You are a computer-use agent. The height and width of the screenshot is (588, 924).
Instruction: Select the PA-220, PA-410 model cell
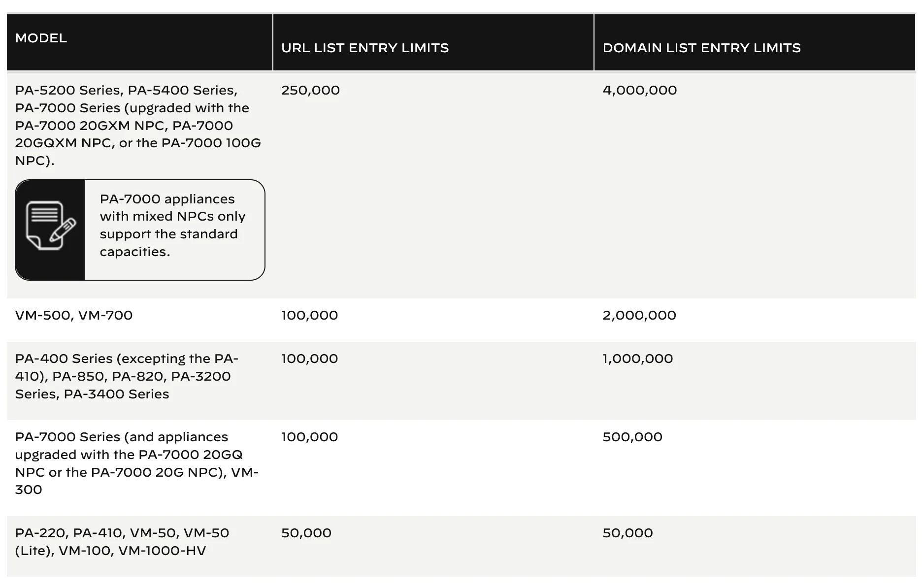tap(122, 542)
